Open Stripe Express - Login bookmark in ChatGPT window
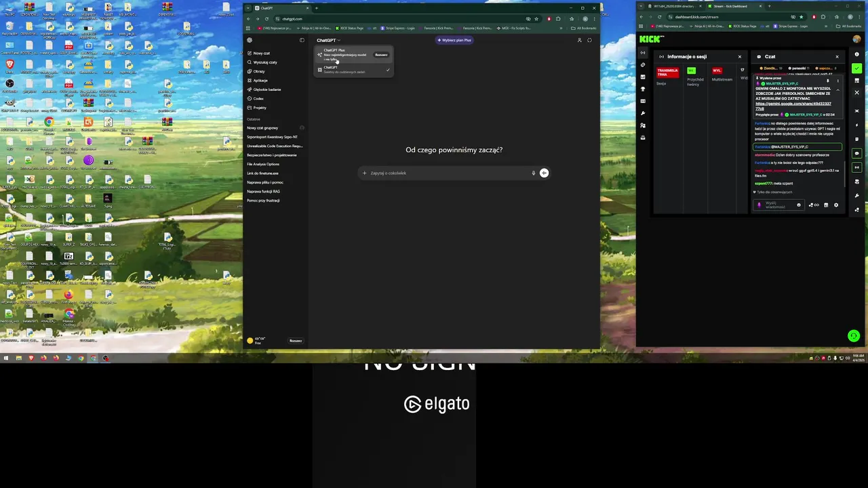This screenshot has height=488, width=868. point(398,28)
